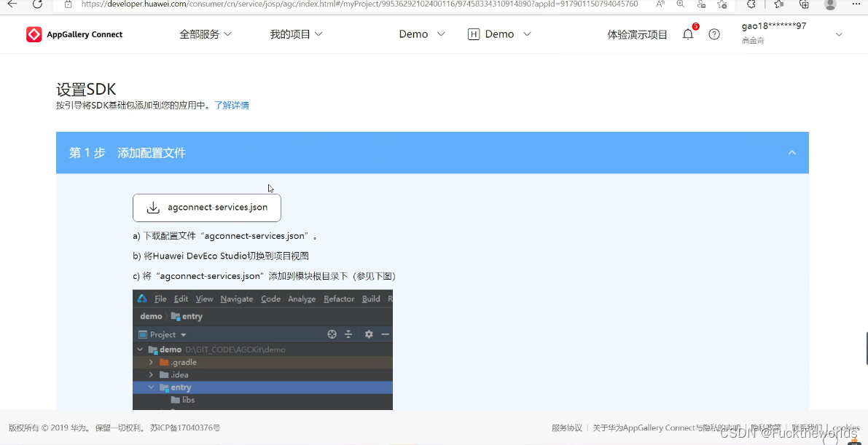
Task: Click the DevEco Studio screenshot thumbnail
Action: pyautogui.click(x=262, y=350)
